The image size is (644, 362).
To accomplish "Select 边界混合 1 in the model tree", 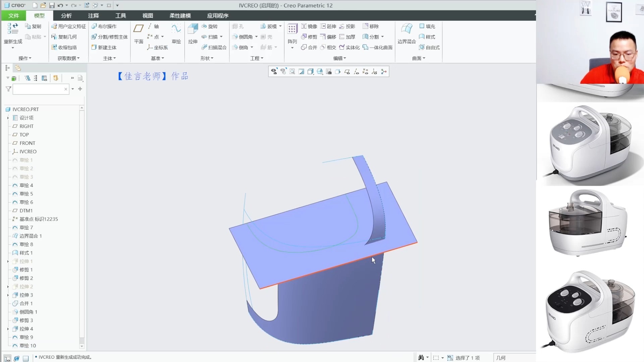I will (x=31, y=236).
